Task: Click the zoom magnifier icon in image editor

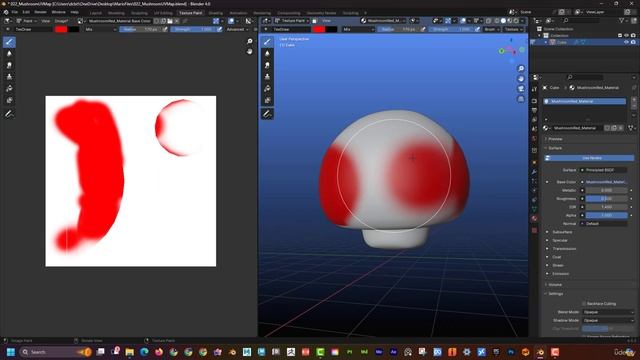Action: (249, 41)
